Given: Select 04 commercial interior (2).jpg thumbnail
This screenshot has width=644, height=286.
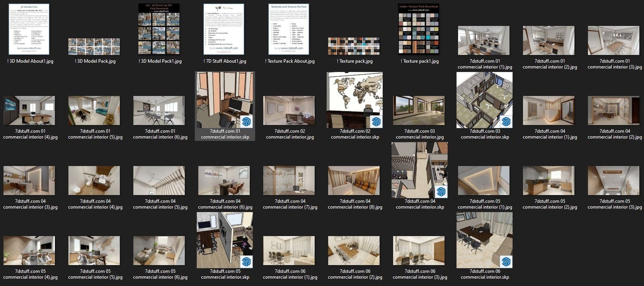Looking at the screenshot, I should [614, 111].
